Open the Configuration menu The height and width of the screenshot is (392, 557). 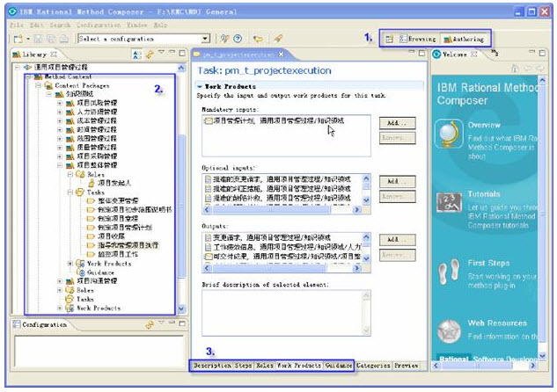98,24
